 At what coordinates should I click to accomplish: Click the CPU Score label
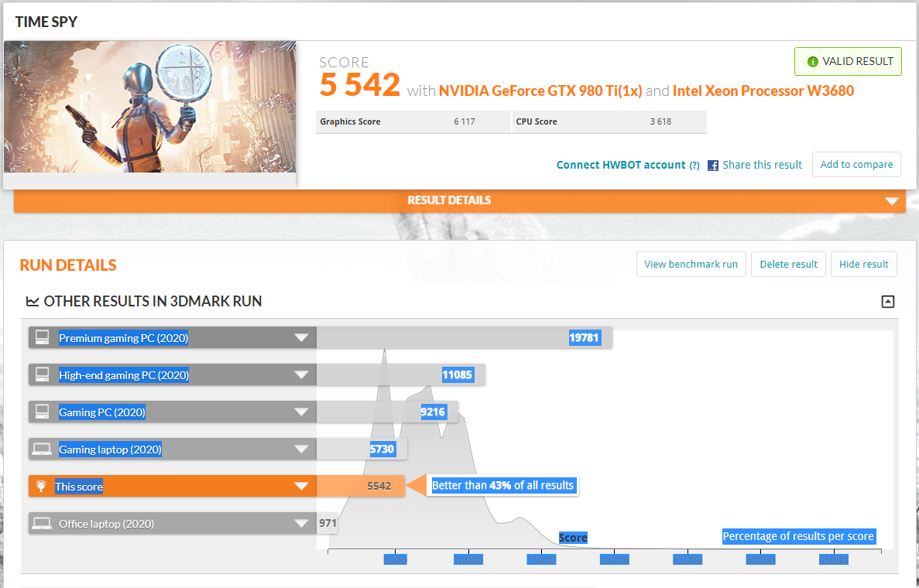click(x=537, y=121)
